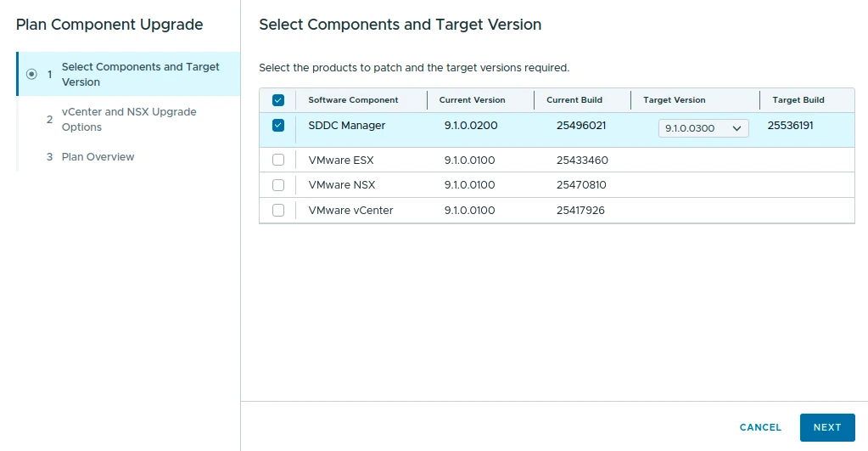Select the VMware NSX component name
Image resolution: width=868 pixels, height=451 pixels.
click(342, 185)
